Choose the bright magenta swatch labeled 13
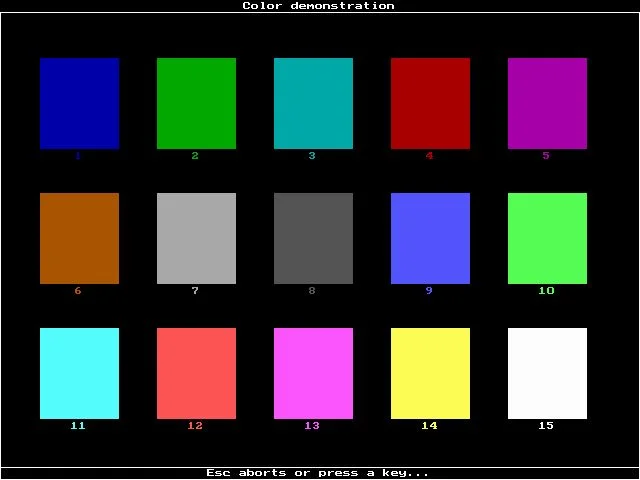Image resolution: width=640 pixels, height=480 pixels. [313, 373]
